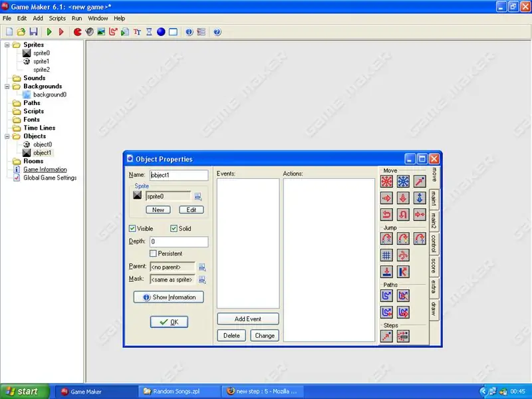Click the New sprite button
The image size is (532, 399).
point(158,209)
